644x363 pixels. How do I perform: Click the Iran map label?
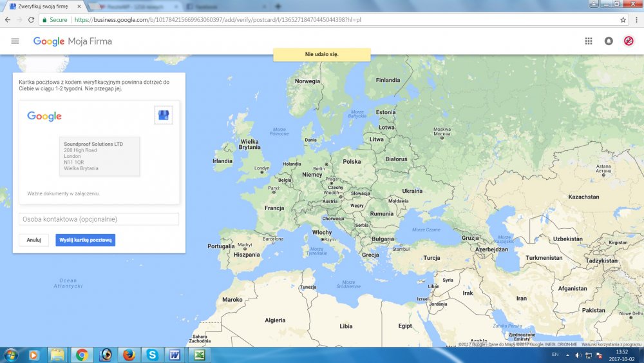coord(522,299)
